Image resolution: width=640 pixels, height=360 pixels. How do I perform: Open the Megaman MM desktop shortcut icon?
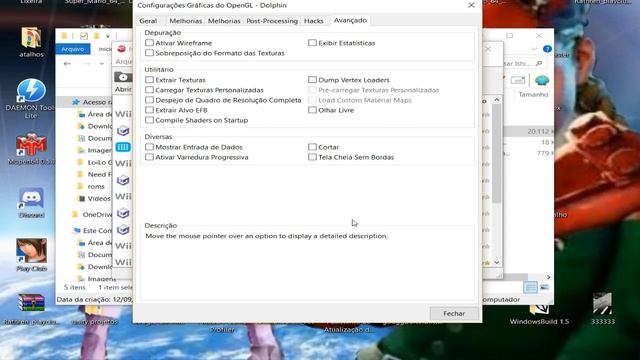tap(31, 149)
